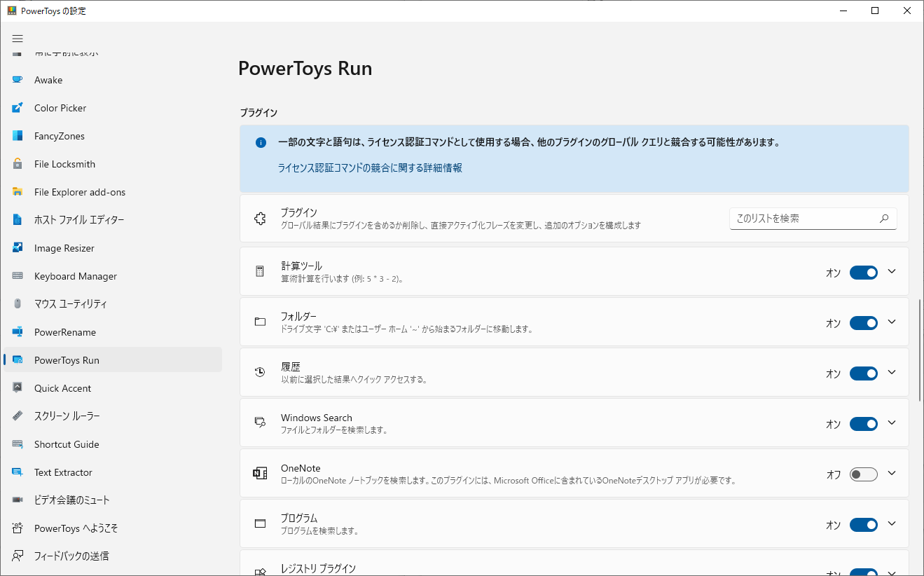Image resolution: width=924 pixels, height=576 pixels.
Task: Click the マウス ユーティリティ mouse icon
Action: (18, 304)
